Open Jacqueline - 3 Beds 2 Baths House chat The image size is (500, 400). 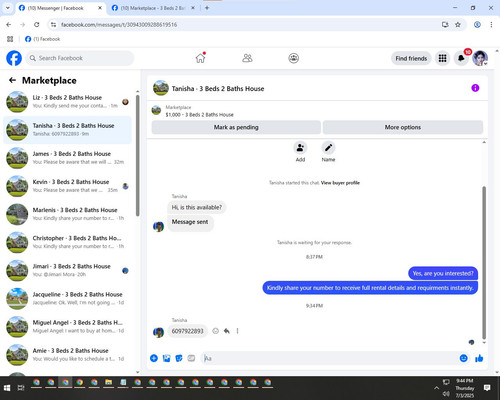click(x=67, y=299)
